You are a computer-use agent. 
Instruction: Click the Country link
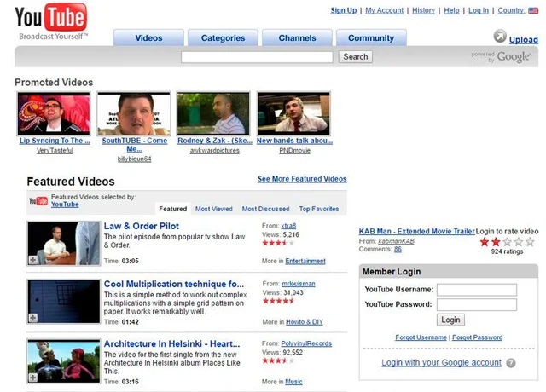511,10
